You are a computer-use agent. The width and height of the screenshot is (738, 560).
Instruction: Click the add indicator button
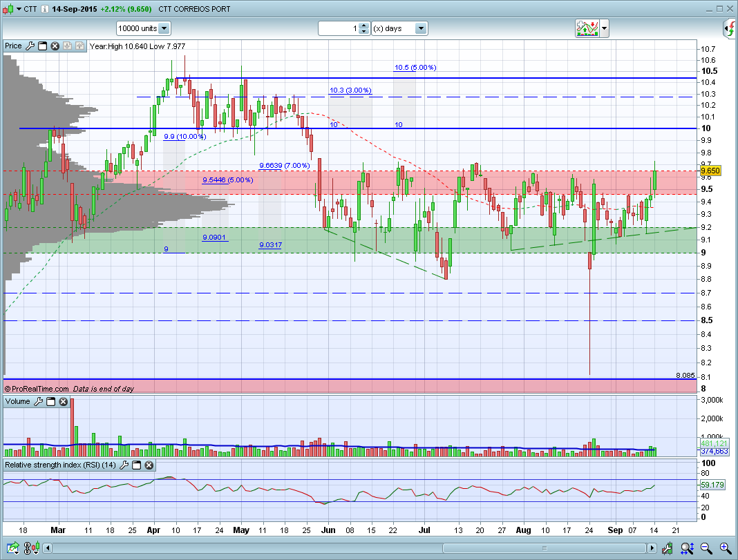(x=587, y=28)
